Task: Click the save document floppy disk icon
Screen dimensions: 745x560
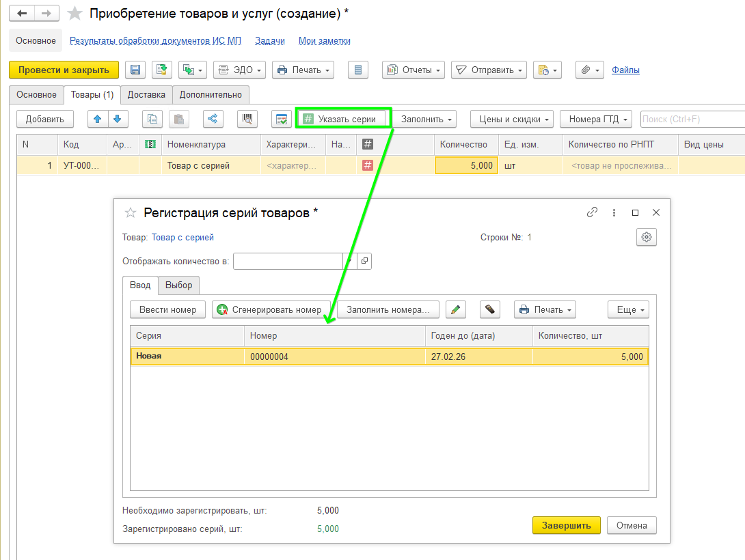Action: click(135, 70)
